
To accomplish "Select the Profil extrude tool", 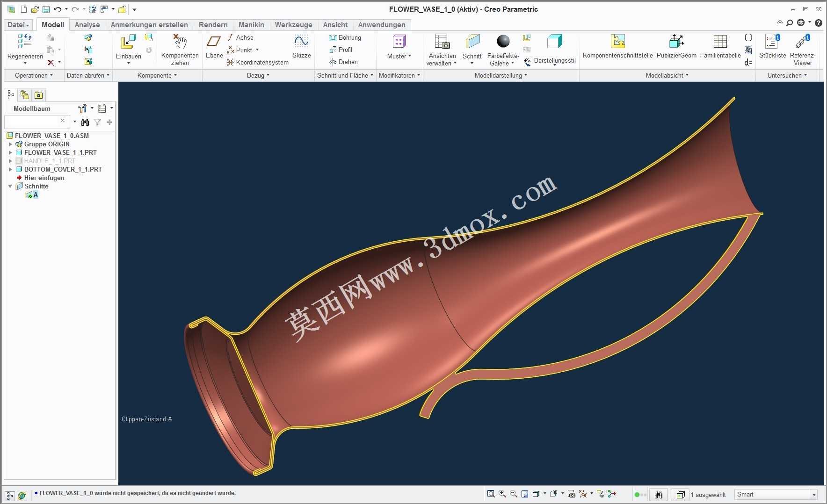I will pos(341,50).
